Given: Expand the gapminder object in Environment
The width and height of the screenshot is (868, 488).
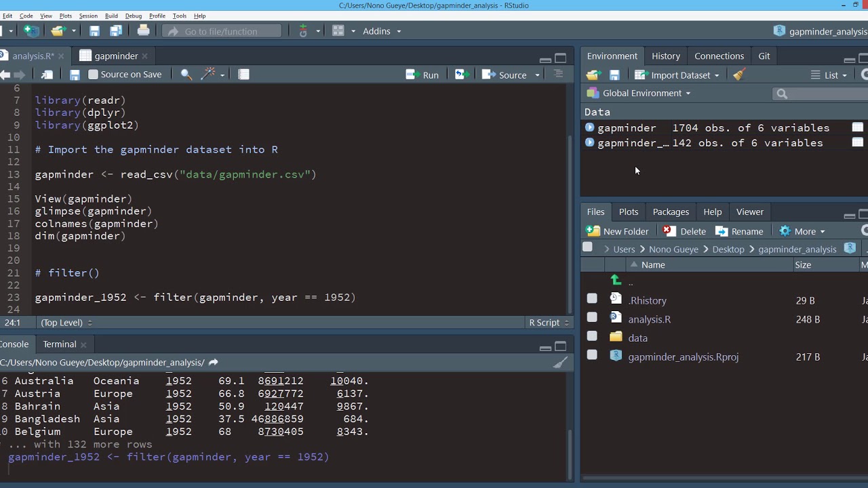Looking at the screenshot, I should click(x=589, y=127).
